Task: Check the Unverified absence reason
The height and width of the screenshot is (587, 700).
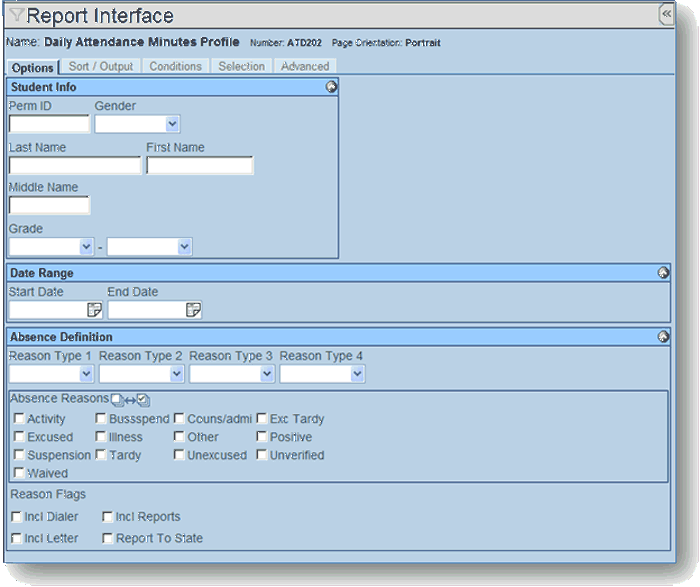Action: click(x=262, y=455)
